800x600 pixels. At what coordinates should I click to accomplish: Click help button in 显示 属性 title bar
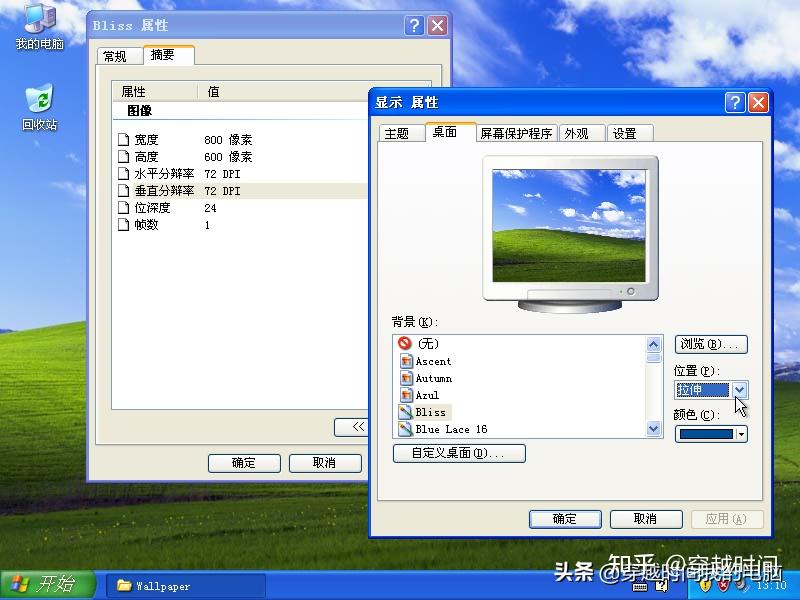[x=735, y=103]
